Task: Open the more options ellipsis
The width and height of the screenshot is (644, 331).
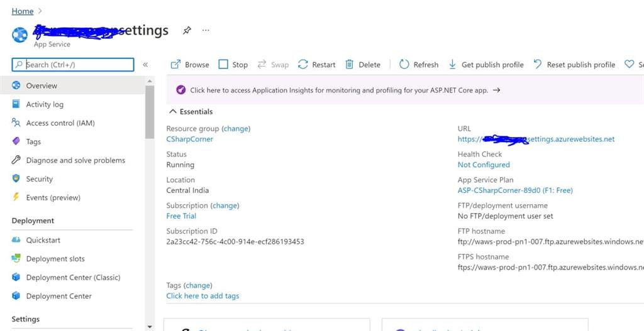Action: click(206, 30)
